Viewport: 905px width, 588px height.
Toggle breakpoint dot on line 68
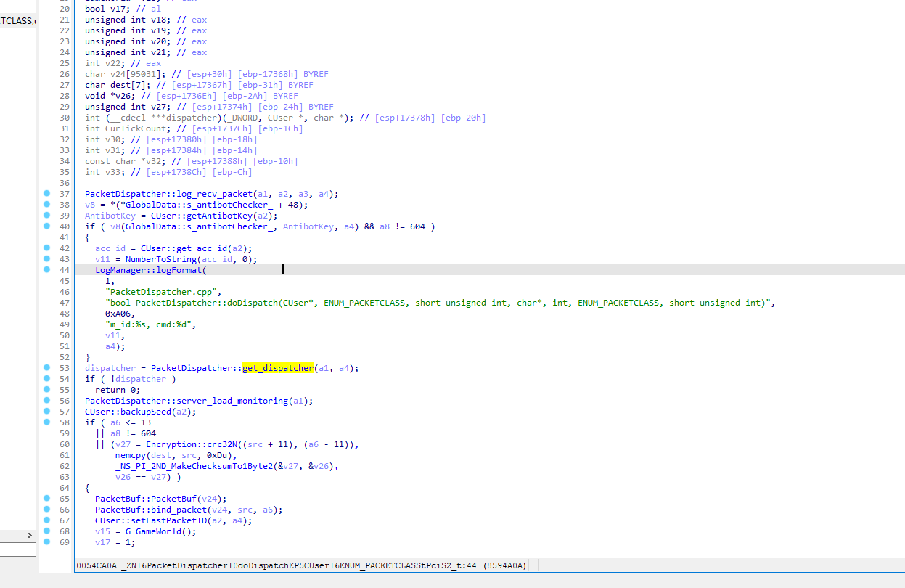tap(47, 531)
